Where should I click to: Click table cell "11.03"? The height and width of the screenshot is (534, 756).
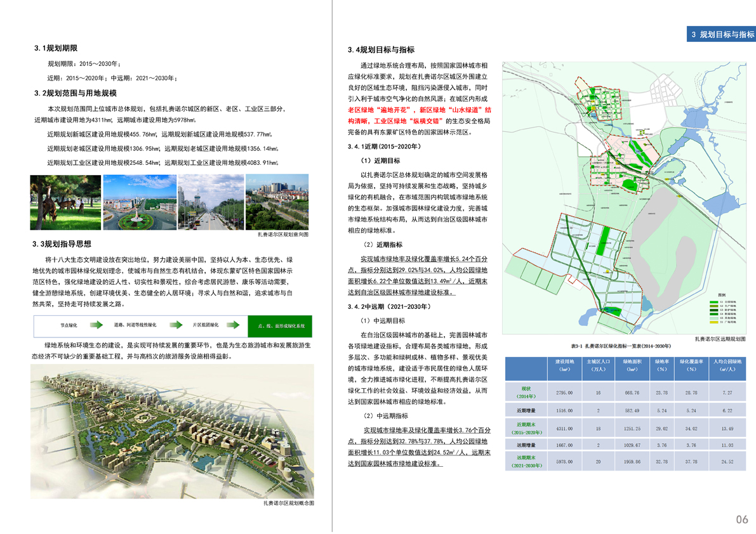(727, 445)
